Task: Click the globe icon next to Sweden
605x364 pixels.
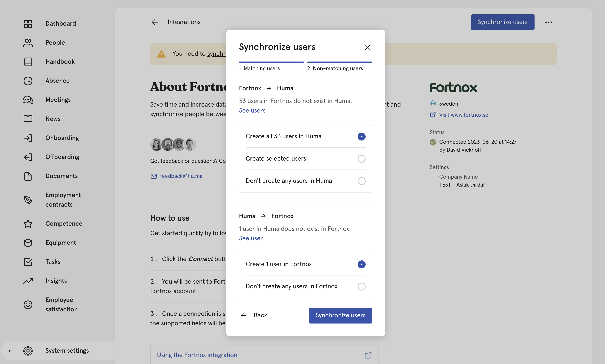Action: point(433,104)
